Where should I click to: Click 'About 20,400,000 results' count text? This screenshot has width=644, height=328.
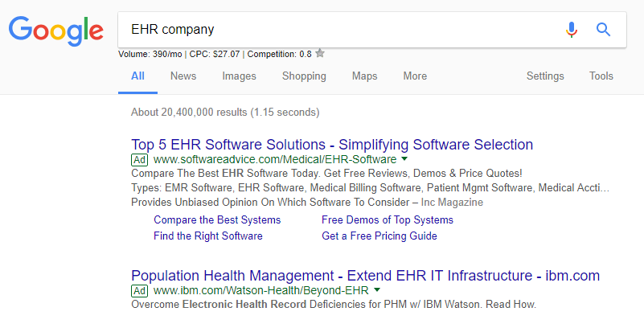click(x=225, y=113)
